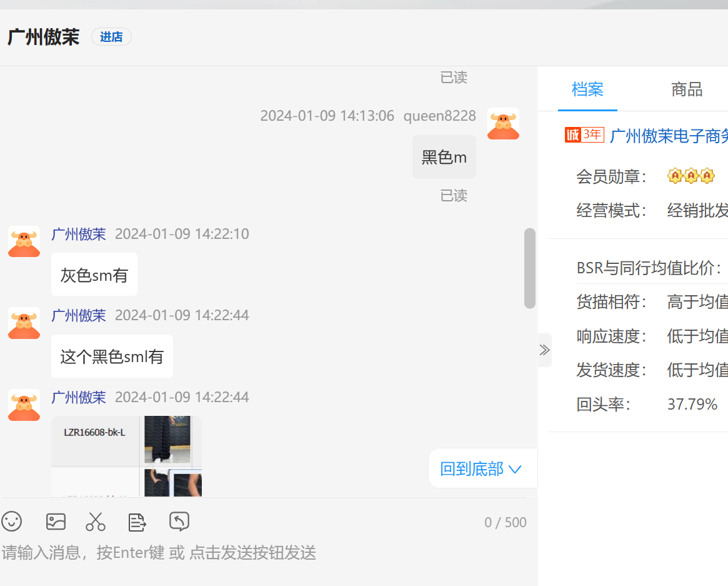Enter the shop via 进店 button
This screenshot has width=728, height=586.
[111, 37]
